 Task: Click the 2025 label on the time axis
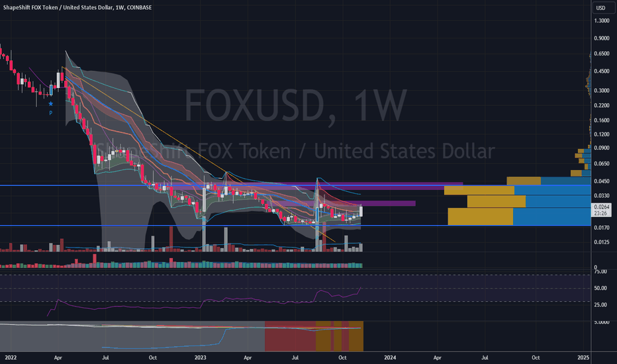click(x=583, y=357)
